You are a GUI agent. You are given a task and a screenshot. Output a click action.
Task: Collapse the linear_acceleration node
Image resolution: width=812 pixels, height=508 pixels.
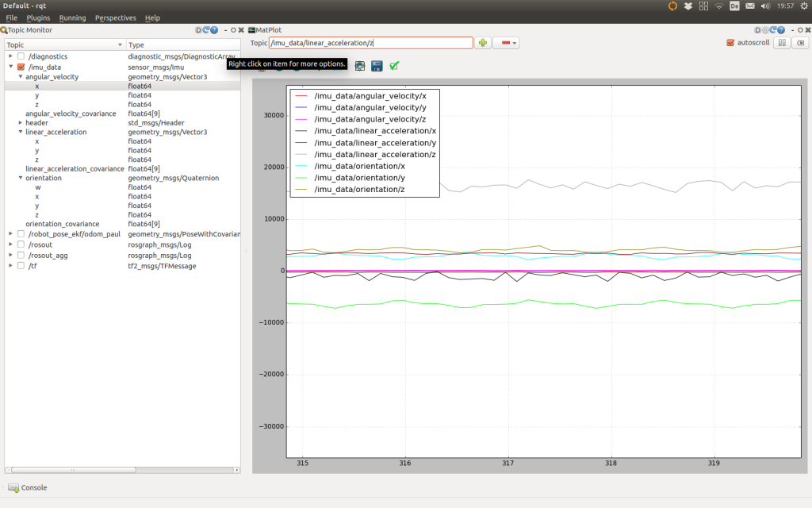[20, 132]
